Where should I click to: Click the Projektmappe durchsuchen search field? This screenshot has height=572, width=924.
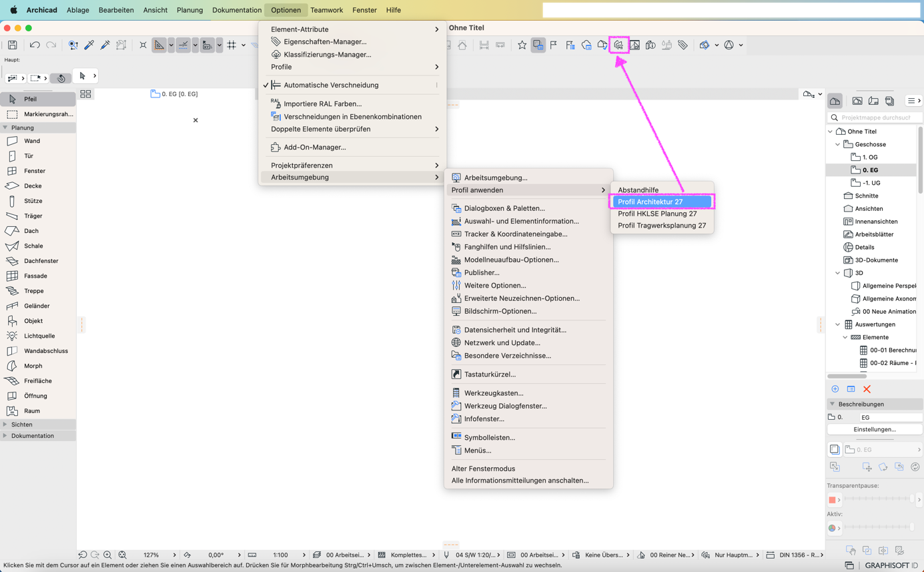click(876, 117)
